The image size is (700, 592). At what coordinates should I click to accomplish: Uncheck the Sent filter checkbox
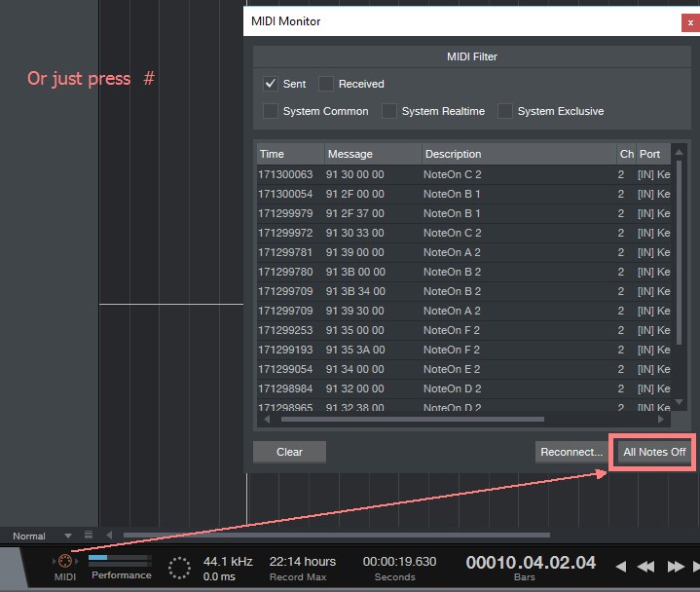point(270,84)
